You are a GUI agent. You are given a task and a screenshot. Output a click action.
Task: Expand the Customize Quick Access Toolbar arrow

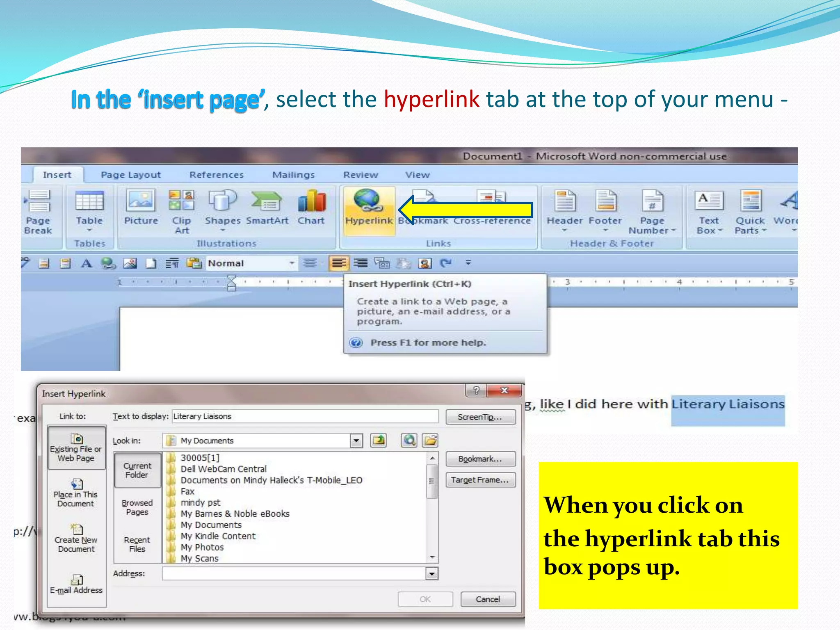[x=468, y=262]
